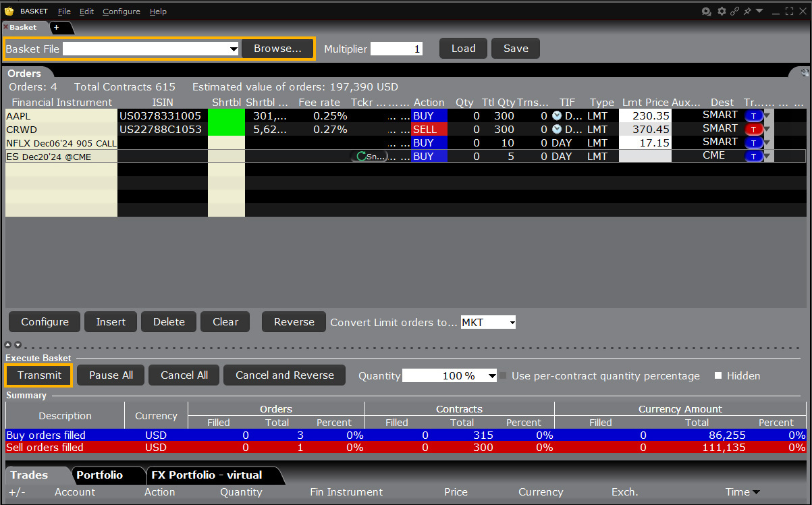Enable the Hidden checkbox
This screenshot has width=812, height=505.
click(718, 375)
